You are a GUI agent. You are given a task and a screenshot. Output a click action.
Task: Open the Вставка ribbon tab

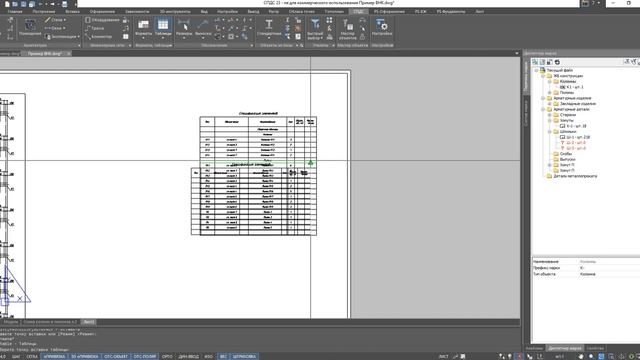click(72, 11)
